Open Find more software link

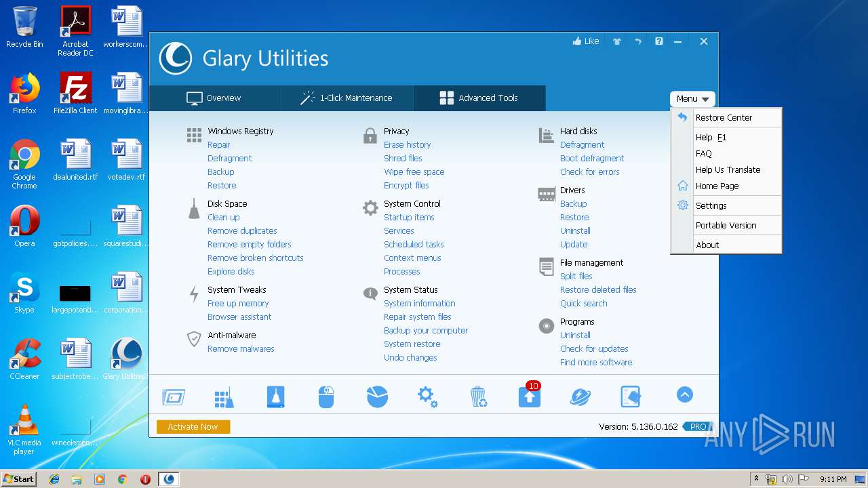click(596, 363)
